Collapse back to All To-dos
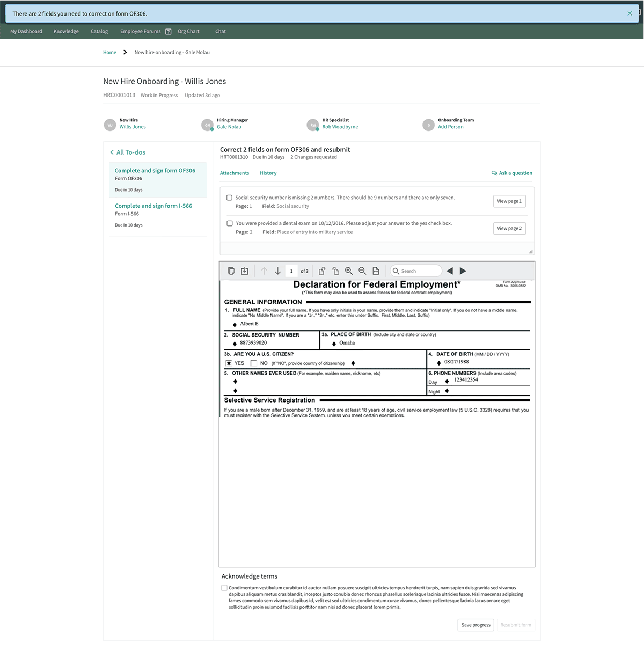The image size is (644, 650). pos(127,152)
